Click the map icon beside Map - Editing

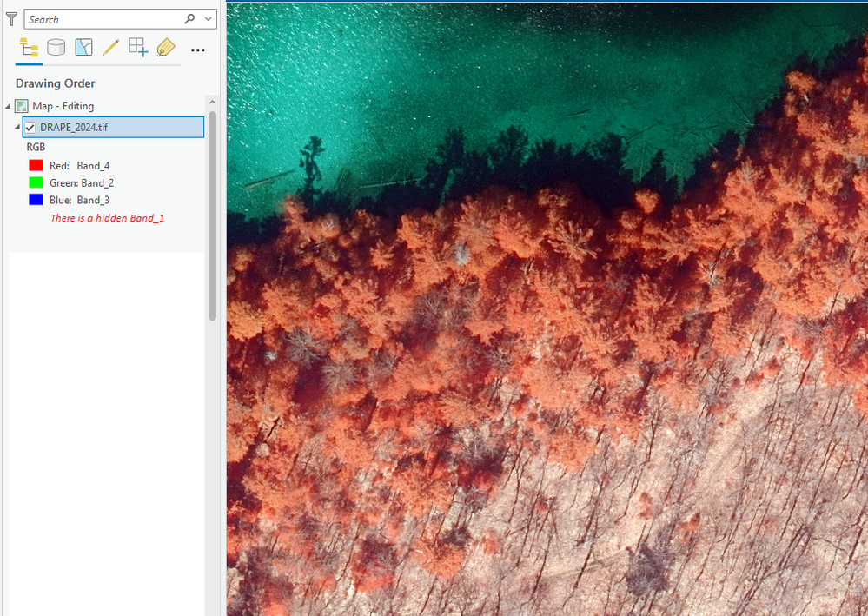point(22,106)
